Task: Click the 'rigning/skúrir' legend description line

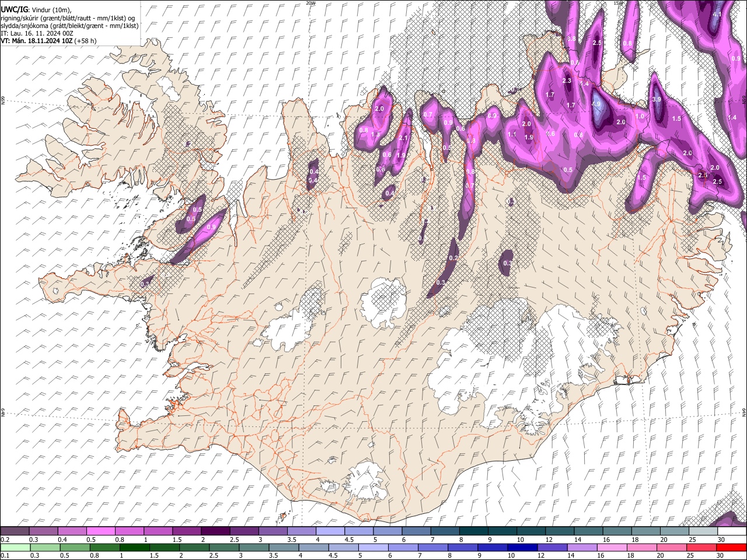Action: coord(68,18)
